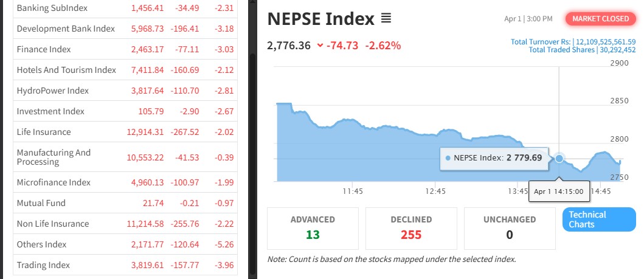Open the Manufacturing And Processing index
The width and height of the screenshot is (644, 279).
coord(54,157)
